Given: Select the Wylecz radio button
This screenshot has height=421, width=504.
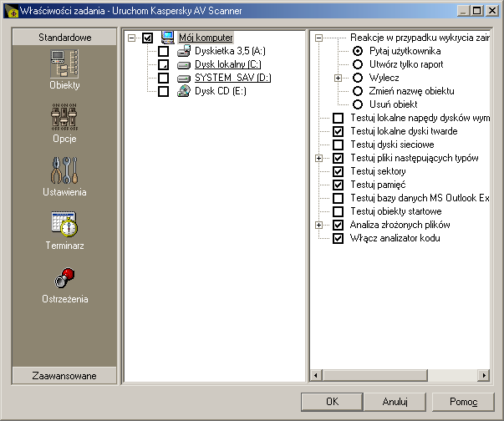Looking at the screenshot, I should pyautogui.click(x=358, y=78).
